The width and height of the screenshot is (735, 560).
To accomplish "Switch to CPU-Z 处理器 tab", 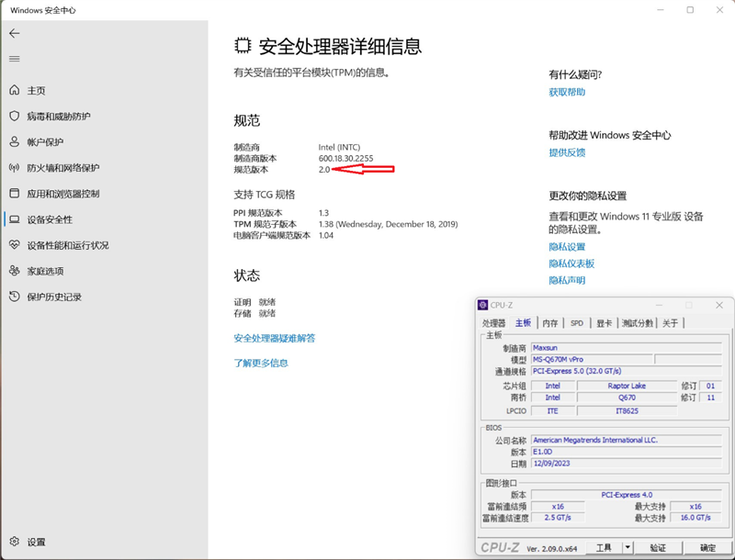I will click(494, 323).
